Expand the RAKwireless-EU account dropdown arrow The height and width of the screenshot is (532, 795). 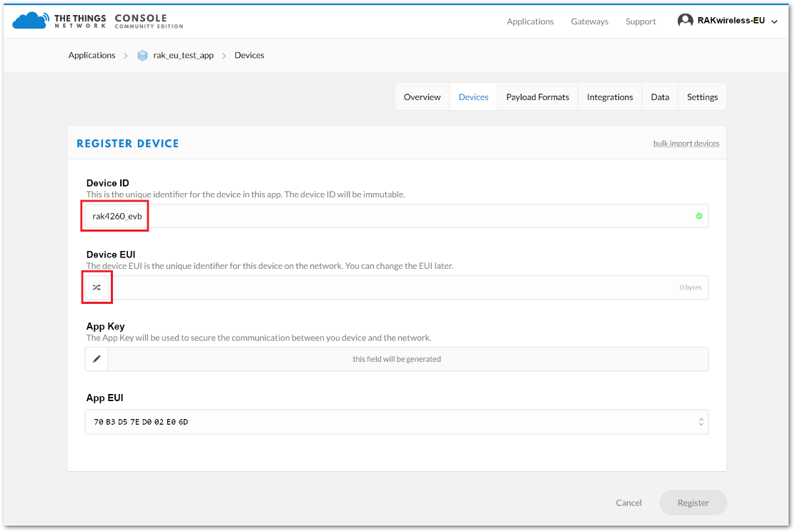click(774, 21)
